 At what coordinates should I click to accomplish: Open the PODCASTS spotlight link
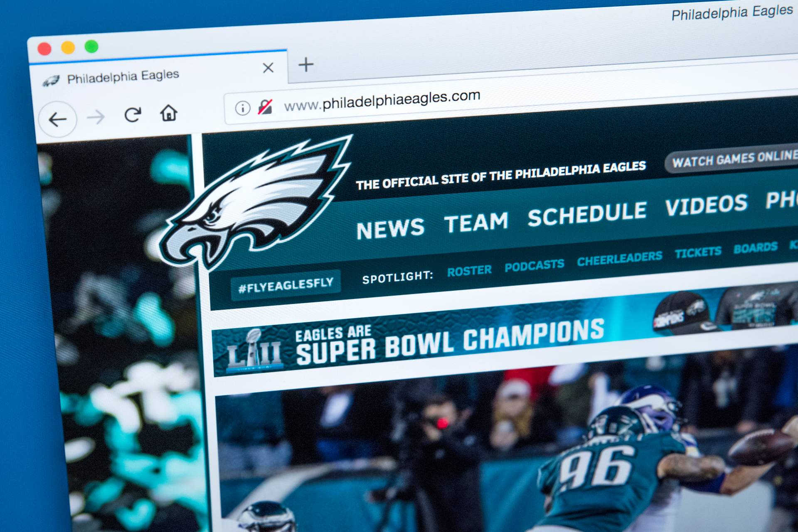534,266
